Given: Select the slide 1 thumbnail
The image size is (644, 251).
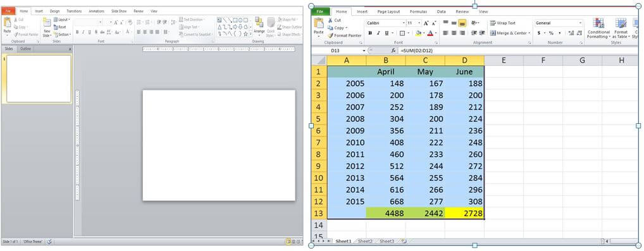Looking at the screenshot, I should point(39,79).
